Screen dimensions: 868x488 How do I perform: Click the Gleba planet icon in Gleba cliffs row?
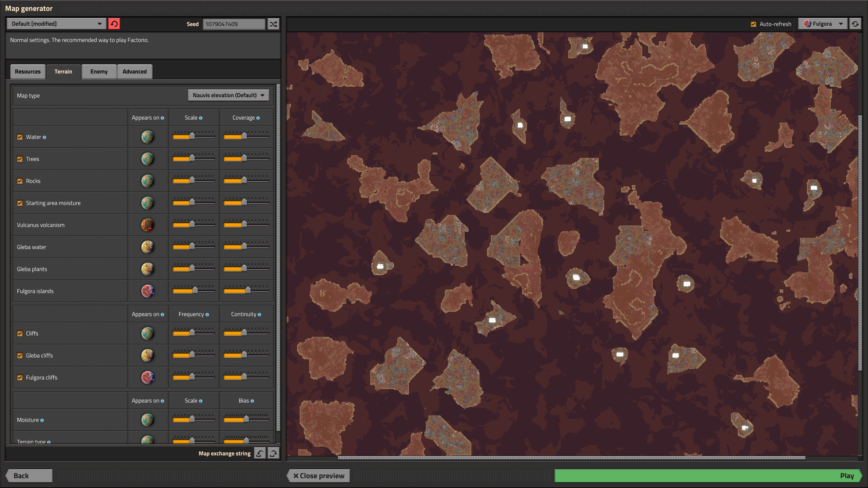[x=147, y=355]
